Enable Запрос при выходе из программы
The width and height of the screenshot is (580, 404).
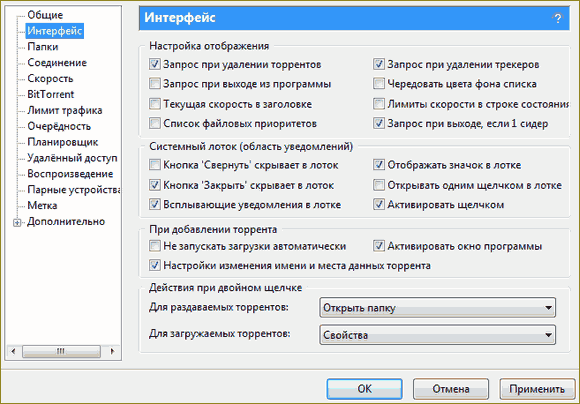pyautogui.click(x=155, y=84)
